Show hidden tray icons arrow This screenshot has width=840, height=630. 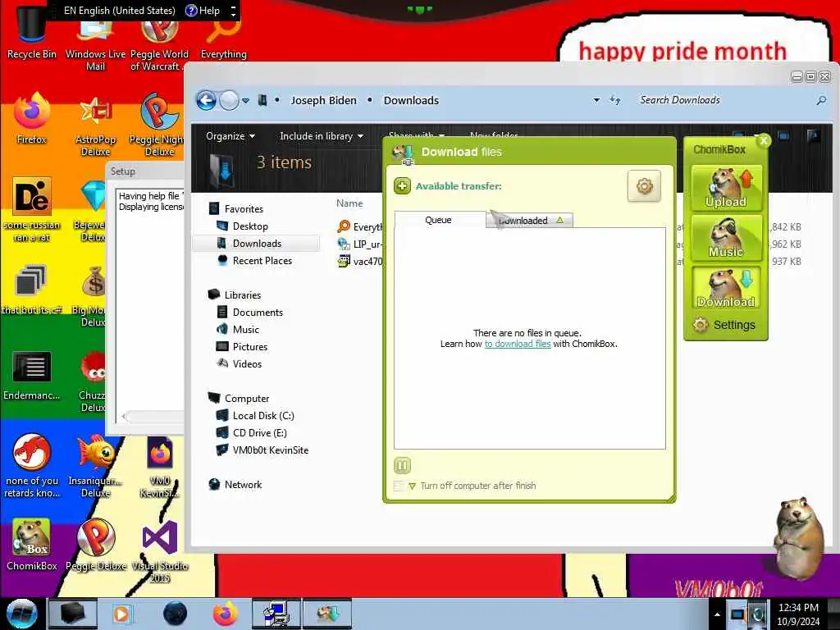(x=717, y=614)
